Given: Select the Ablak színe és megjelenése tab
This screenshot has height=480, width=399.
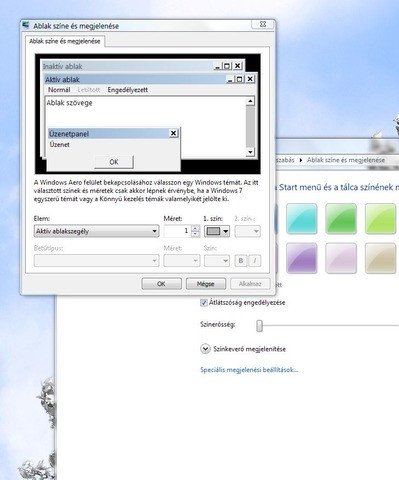Looking at the screenshot, I should click(x=65, y=41).
